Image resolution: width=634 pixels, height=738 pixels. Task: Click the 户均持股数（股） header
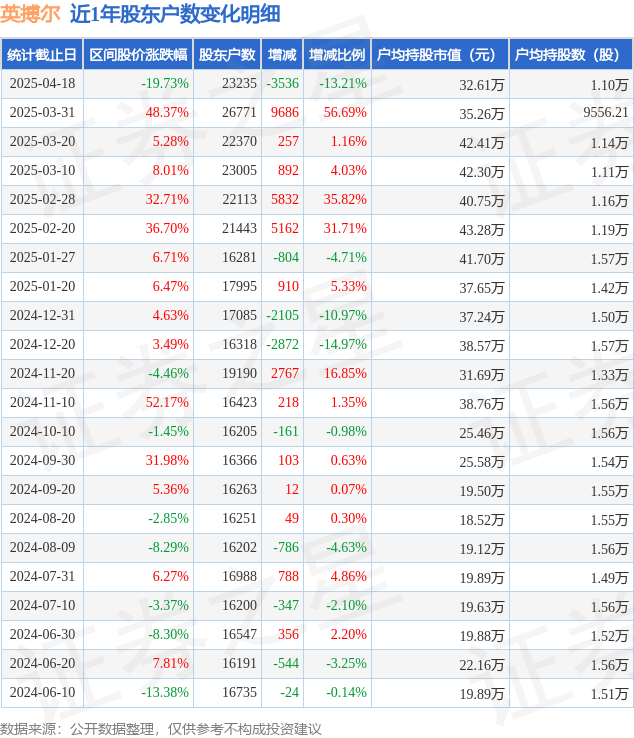coord(571,55)
